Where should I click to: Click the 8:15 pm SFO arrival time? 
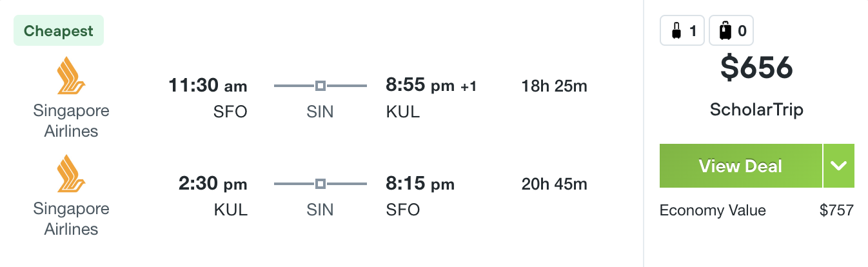(x=420, y=184)
